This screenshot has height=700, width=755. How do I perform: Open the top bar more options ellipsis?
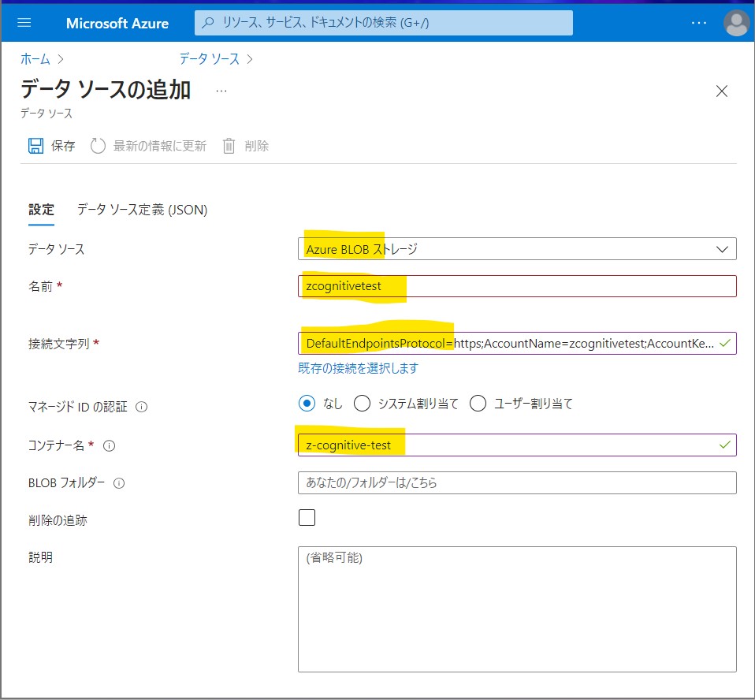click(x=699, y=23)
